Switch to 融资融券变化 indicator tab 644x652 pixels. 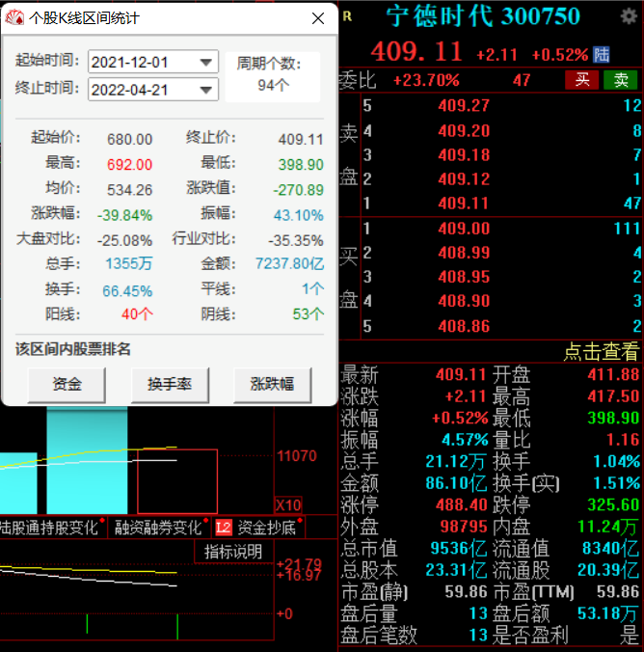click(x=160, y=528)
